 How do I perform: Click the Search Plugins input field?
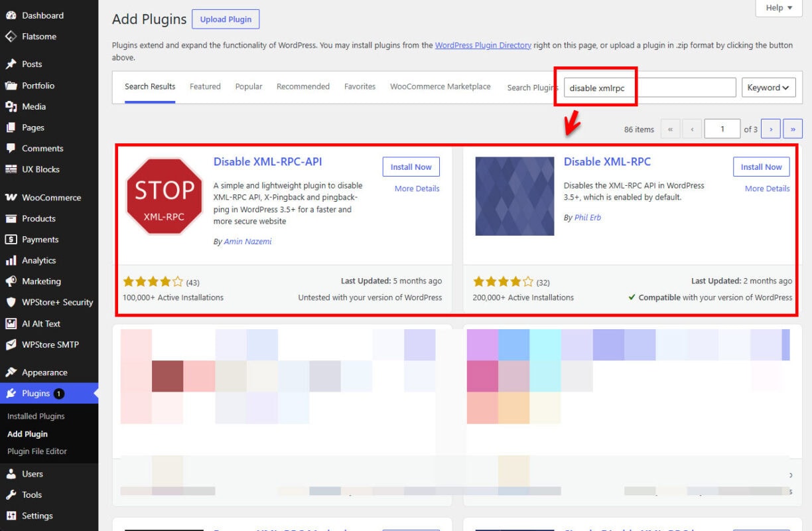click(x=650, y=88)
